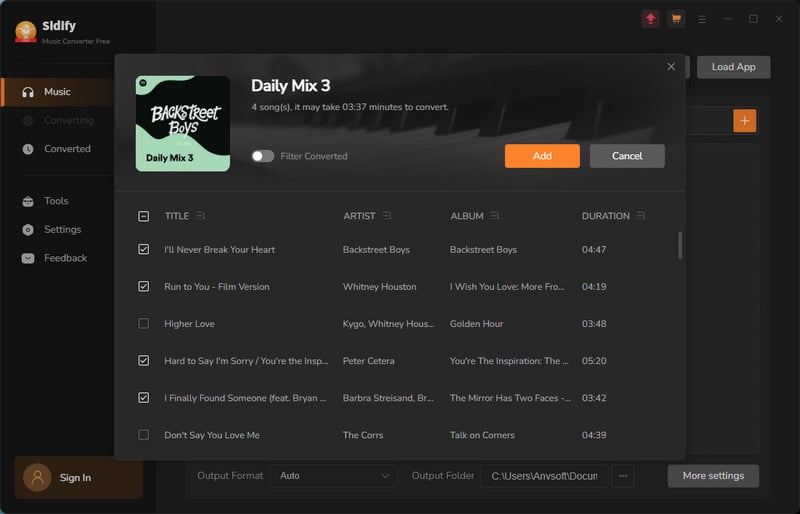Uncheck Run to You - Film Version
Image resolution: width=800 pixels, height=514 pixels.
point(144,286)
